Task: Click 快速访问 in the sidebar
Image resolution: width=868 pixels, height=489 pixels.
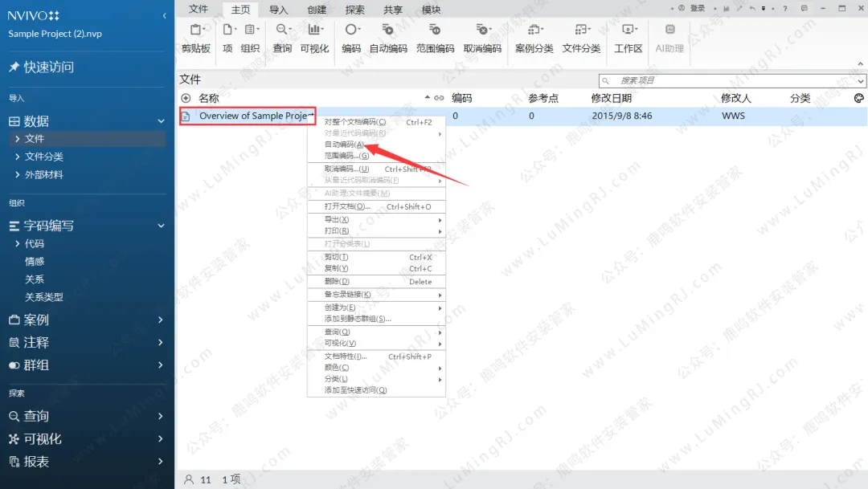Action: pyautogui.click(x=48, y=67)
